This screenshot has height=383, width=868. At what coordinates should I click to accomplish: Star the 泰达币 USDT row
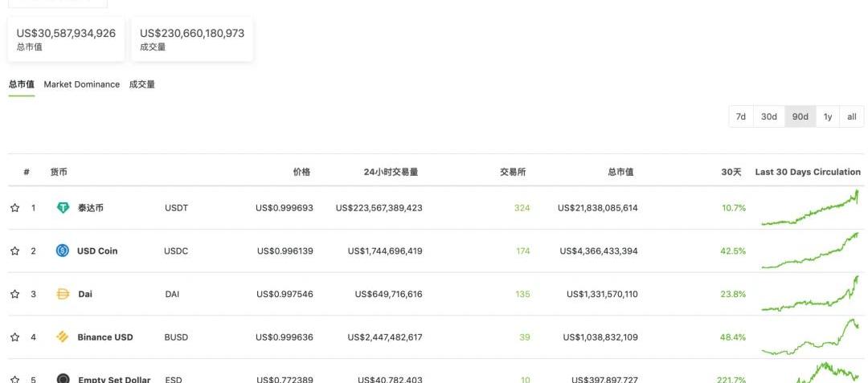point(15,208)
